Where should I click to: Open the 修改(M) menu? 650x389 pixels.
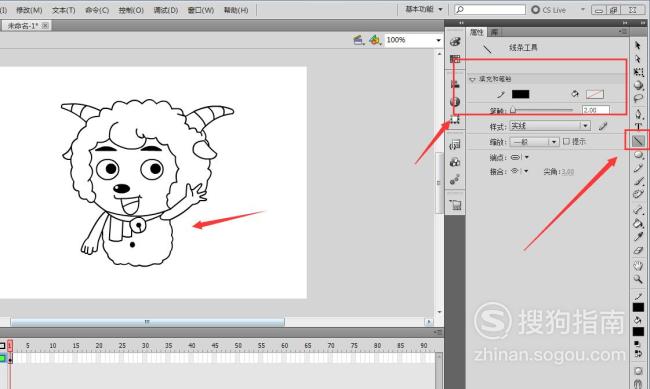pyautogui.click(x=29, y=10)
